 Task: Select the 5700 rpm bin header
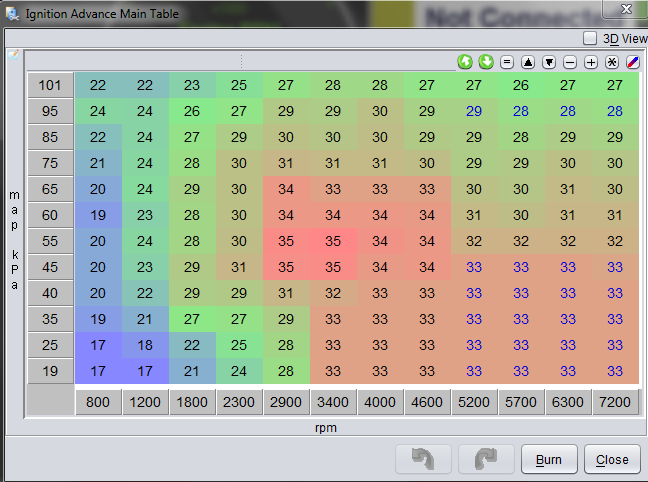(x=521, y=402)
